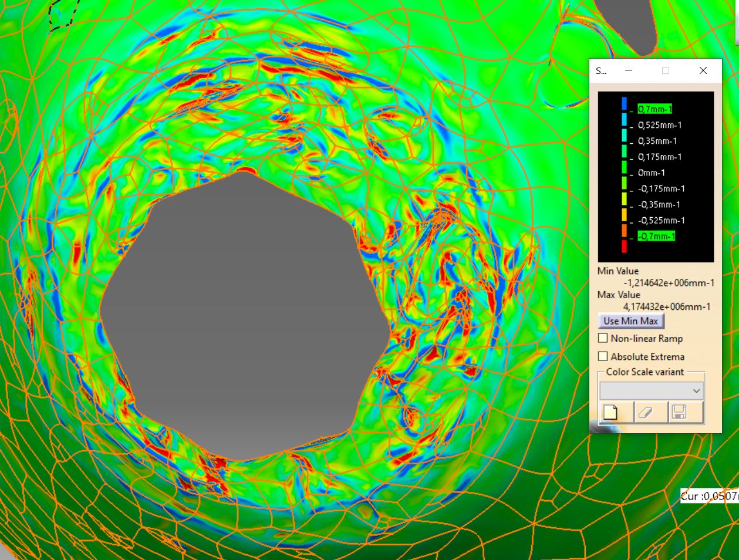Pick the light blue 0,525mm-1 swatch
This screenshot has width=739, height=560.
click(624, 119)
